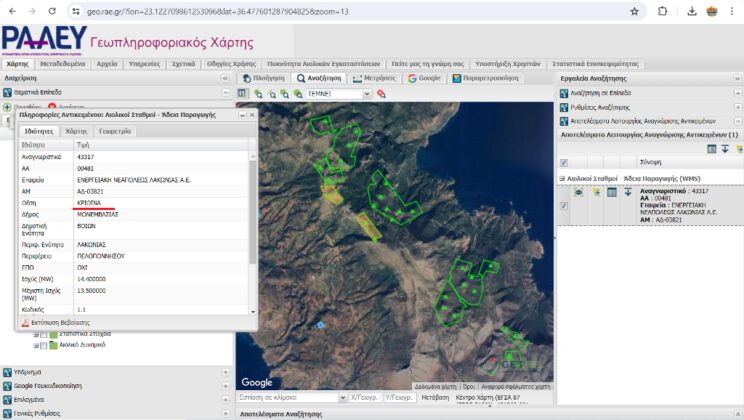Click the Όροι link on the map
The width and height of the screenshot is (744, 420).
[x=469, y=387]
